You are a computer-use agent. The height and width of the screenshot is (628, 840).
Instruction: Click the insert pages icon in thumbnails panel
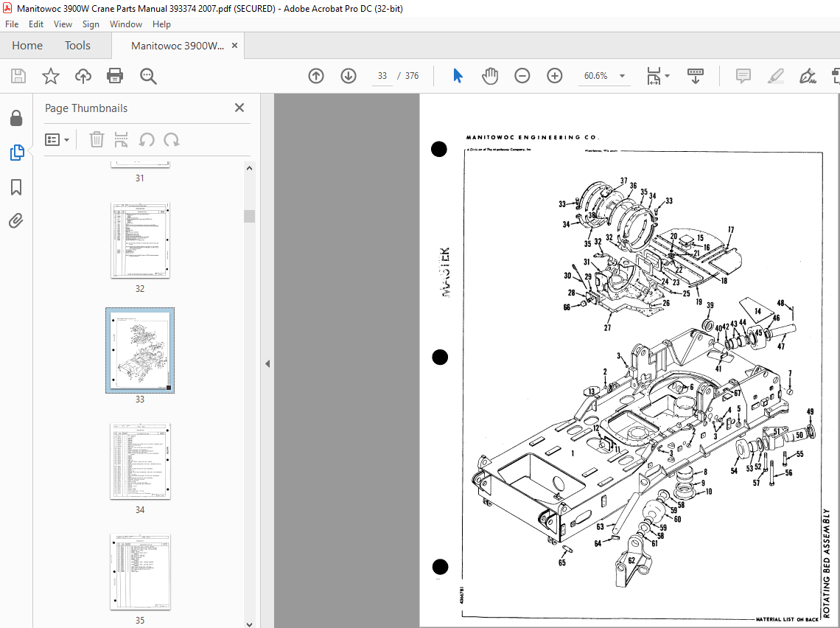tap(122, 140)
